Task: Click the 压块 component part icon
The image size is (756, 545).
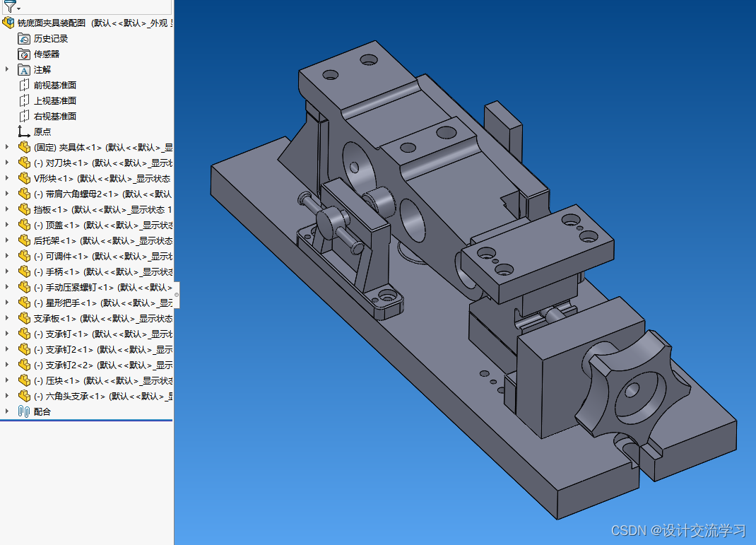Action: [23, 380]
